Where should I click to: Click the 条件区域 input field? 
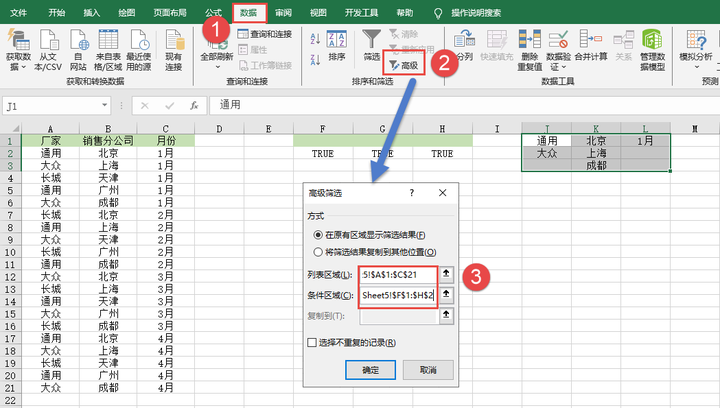[398, 295]
